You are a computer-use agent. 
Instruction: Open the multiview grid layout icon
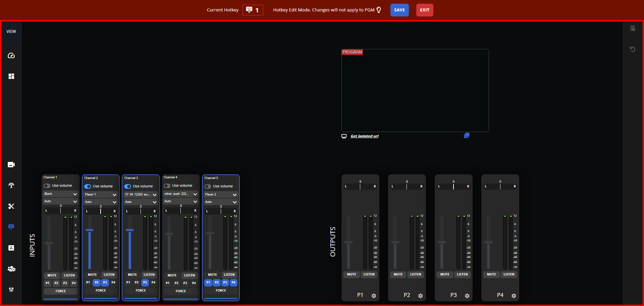coord(11,76)
